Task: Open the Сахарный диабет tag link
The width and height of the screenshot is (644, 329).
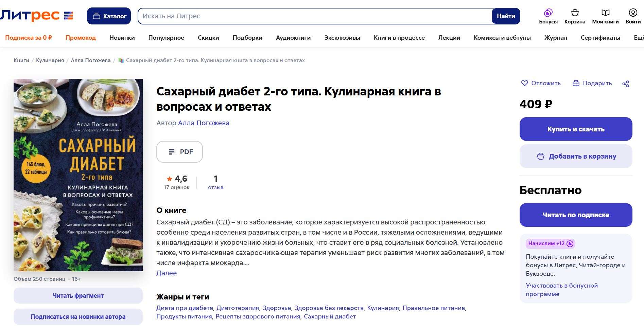Action: point(330,316)
